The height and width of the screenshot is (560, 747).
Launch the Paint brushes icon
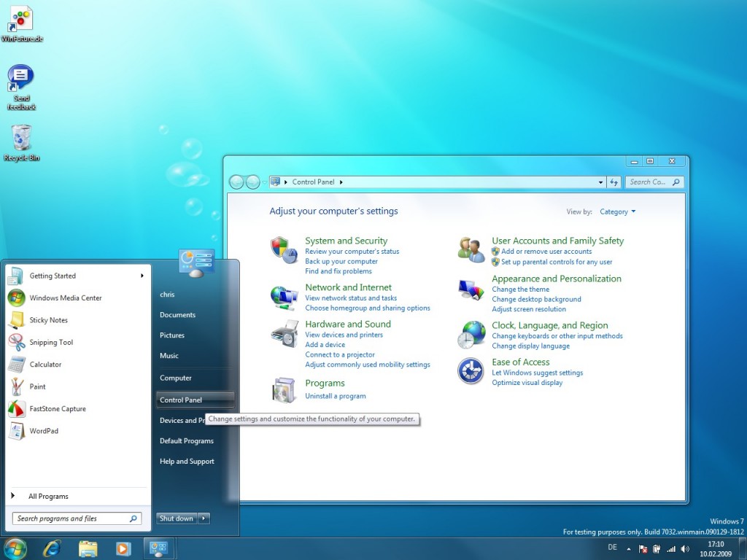[17, 386]
